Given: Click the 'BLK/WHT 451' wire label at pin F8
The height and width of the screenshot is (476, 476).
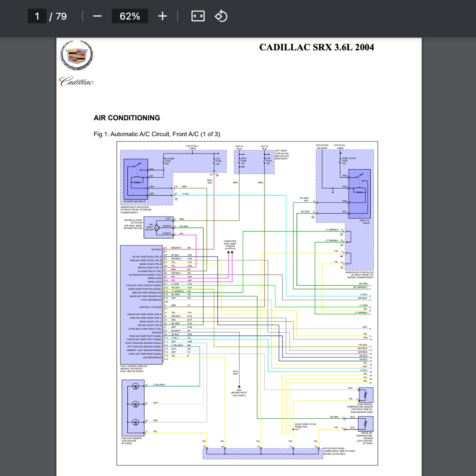Looking at the screenshot, I should tap(181, 331).
